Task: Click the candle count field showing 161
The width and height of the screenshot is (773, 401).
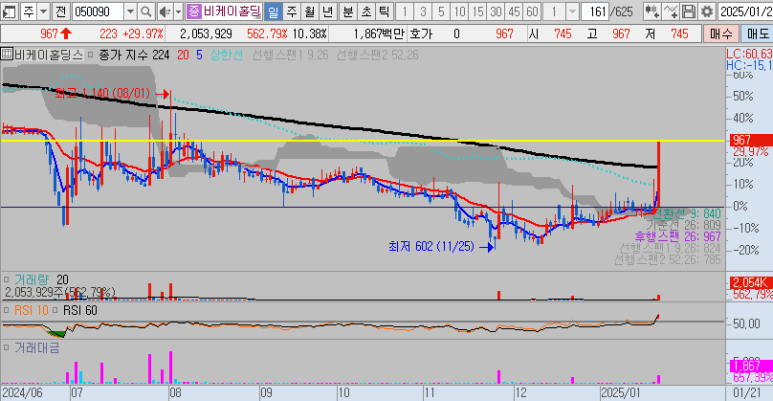Action: (594, 12)
